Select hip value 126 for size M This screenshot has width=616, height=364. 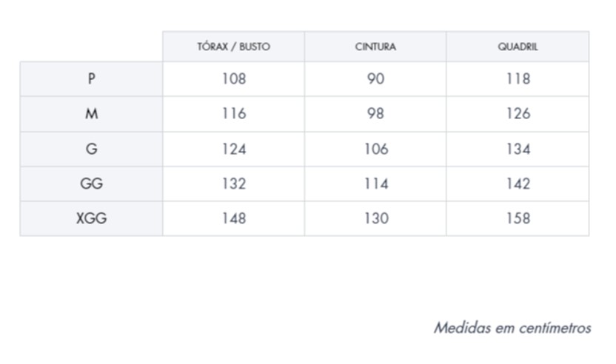[x=518, y=114]
